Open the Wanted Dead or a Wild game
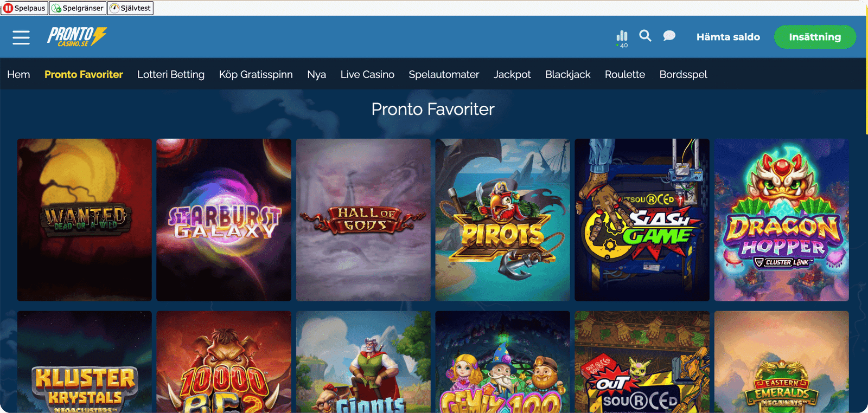 (85, 220)
